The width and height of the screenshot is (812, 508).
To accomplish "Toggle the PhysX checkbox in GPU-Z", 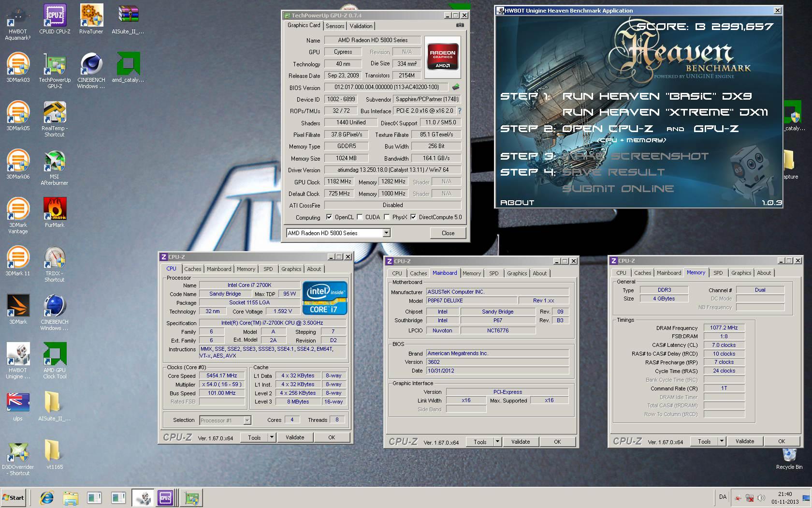I will click(x=387, y=217).
